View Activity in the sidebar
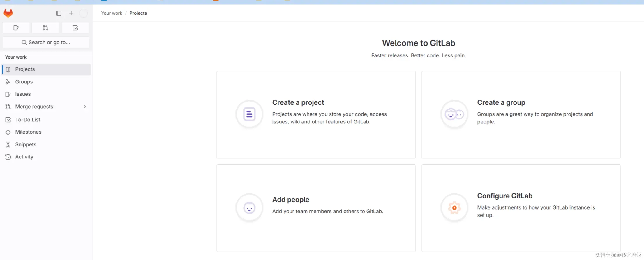 point(46,157)
